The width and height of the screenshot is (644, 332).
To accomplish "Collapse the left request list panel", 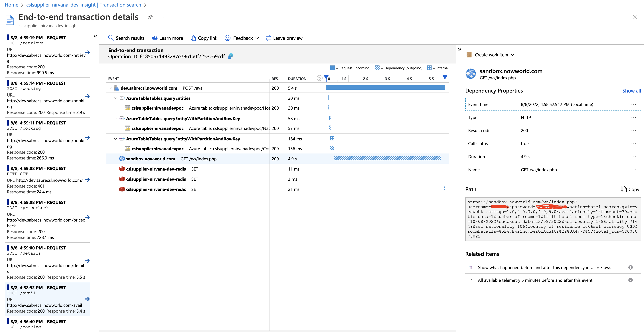I will pyautogui.click(x=96, y=36).
